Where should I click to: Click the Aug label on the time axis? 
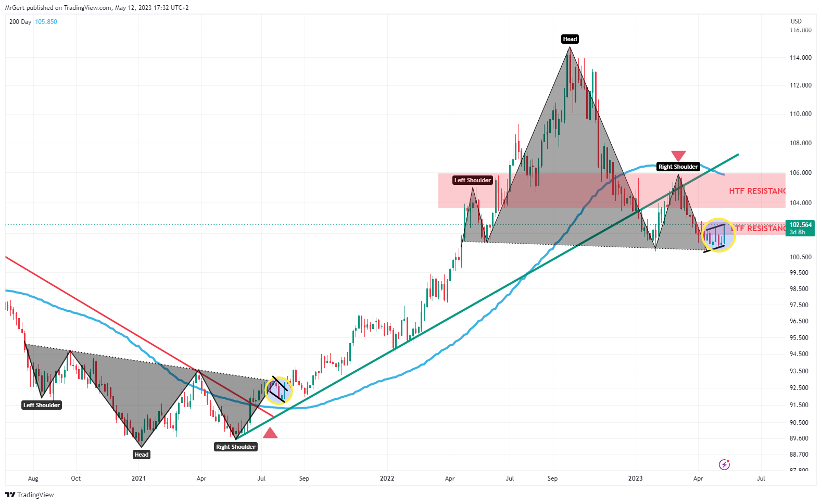click(33, 478)
